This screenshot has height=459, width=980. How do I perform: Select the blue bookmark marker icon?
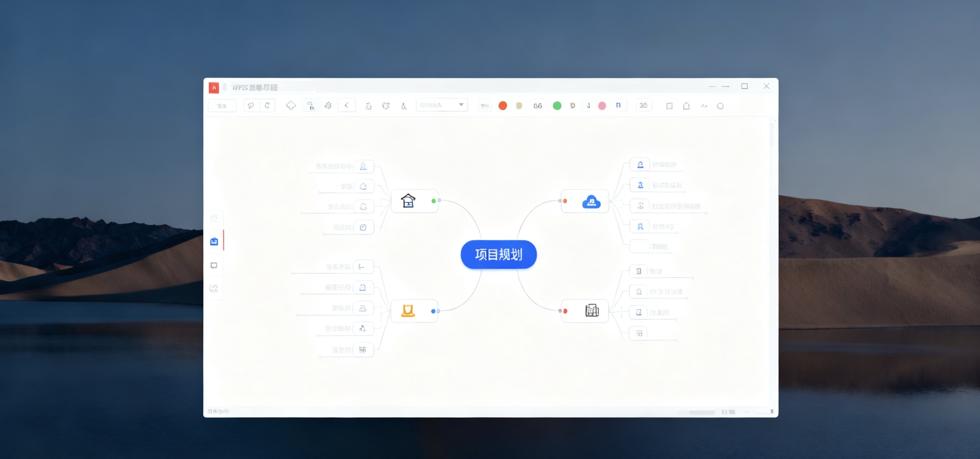point(618,106)
